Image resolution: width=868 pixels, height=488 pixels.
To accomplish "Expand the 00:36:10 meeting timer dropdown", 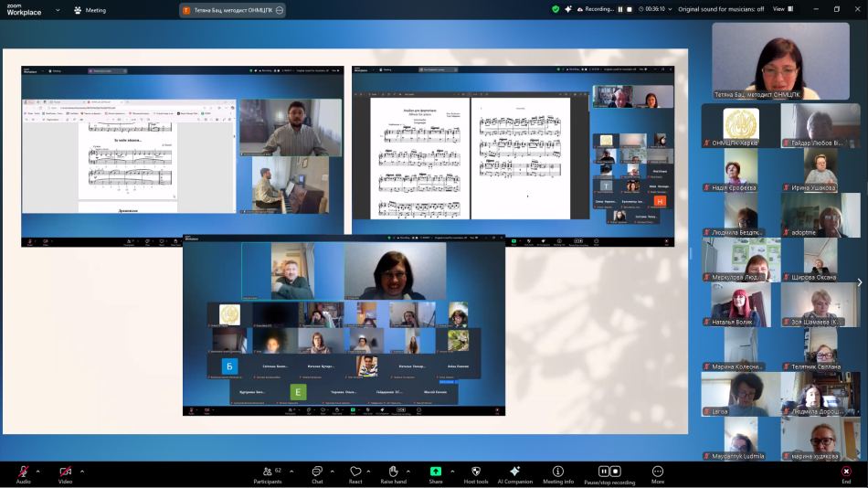I will click(655, 9).
